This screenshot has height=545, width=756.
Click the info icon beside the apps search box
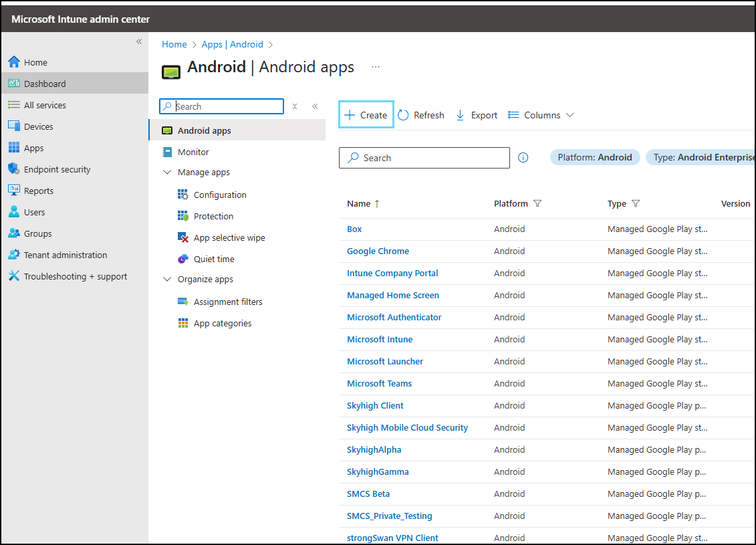point(523,158)
